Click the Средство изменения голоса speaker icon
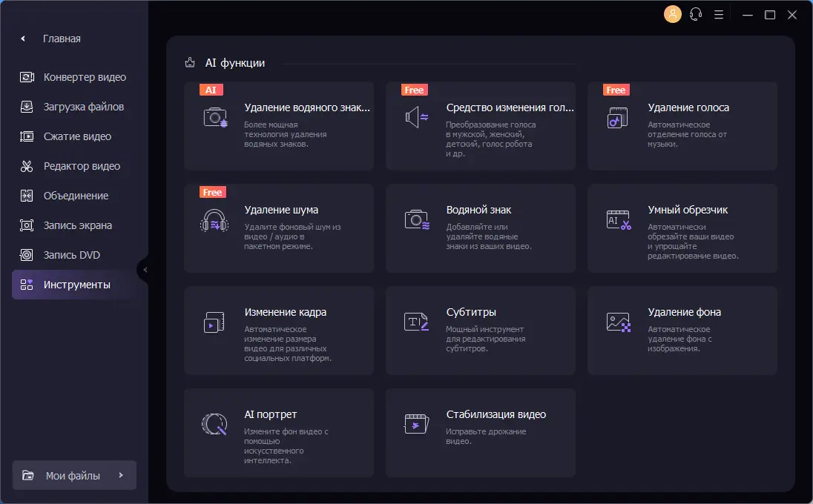The width and height of the screenshot is (813, 504). 417,117
